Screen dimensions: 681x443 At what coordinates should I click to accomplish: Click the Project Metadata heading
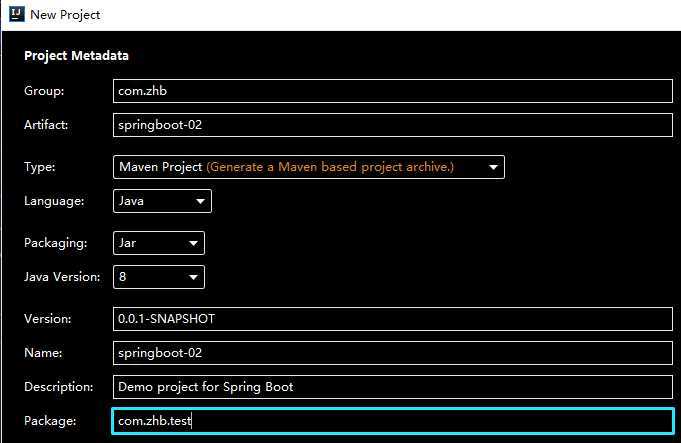(76, 56)
